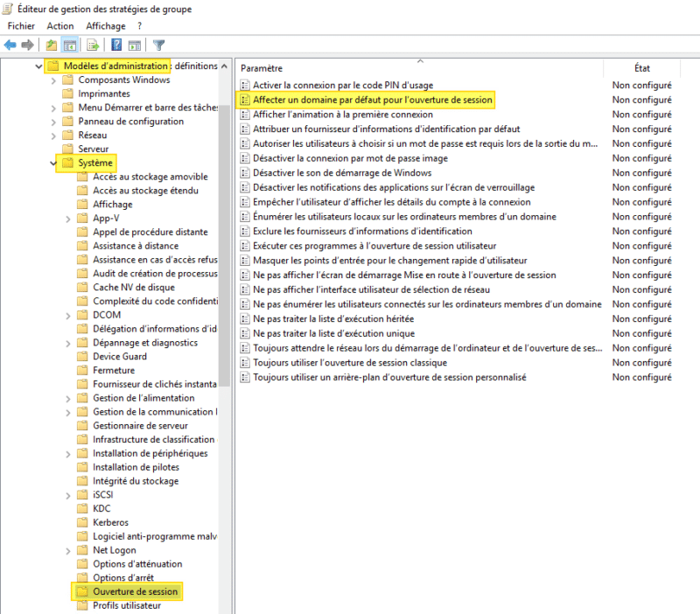Toggle the action pane toolbar icon
Viewport: 700px width, 614px height.
tap(135, 45)
